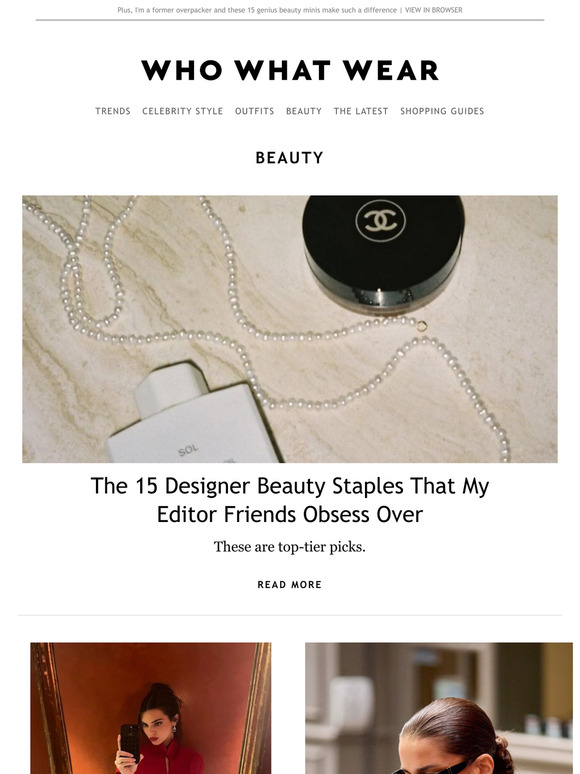Click the white SOL bottle in hero image
Viewport: 580px width, 774px height.
(193, 417)
